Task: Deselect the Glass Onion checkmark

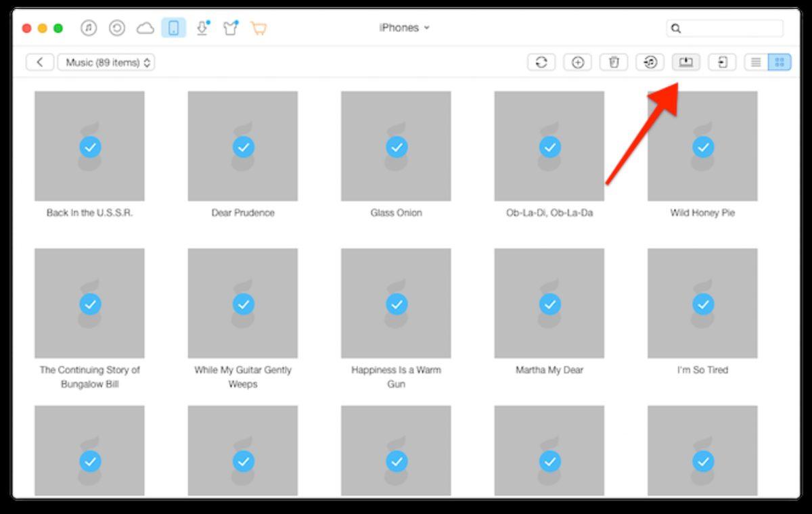Action: click(397, 146)
